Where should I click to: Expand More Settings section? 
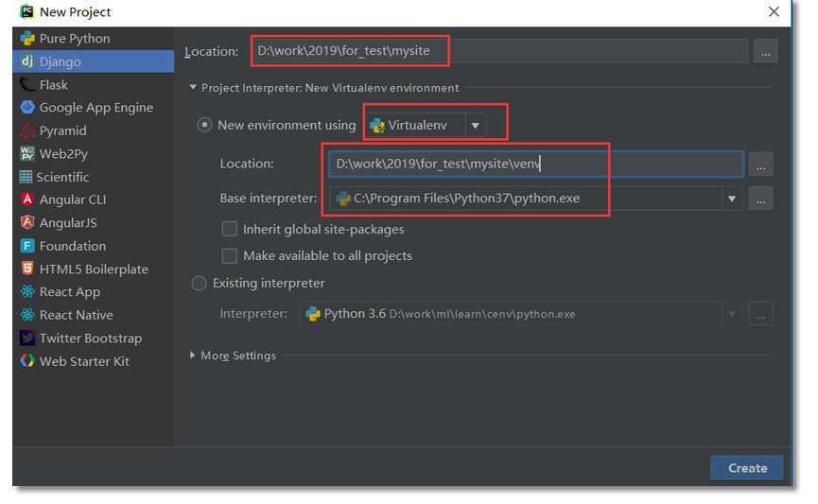[x=193, y=356]
